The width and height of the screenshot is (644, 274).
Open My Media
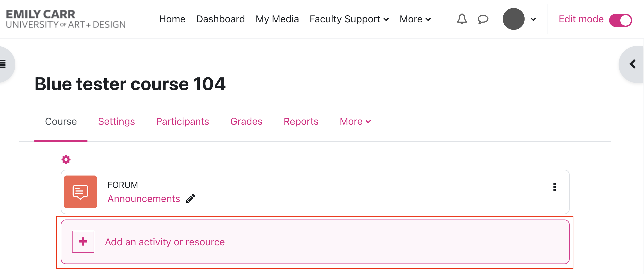tap(277, 19)
